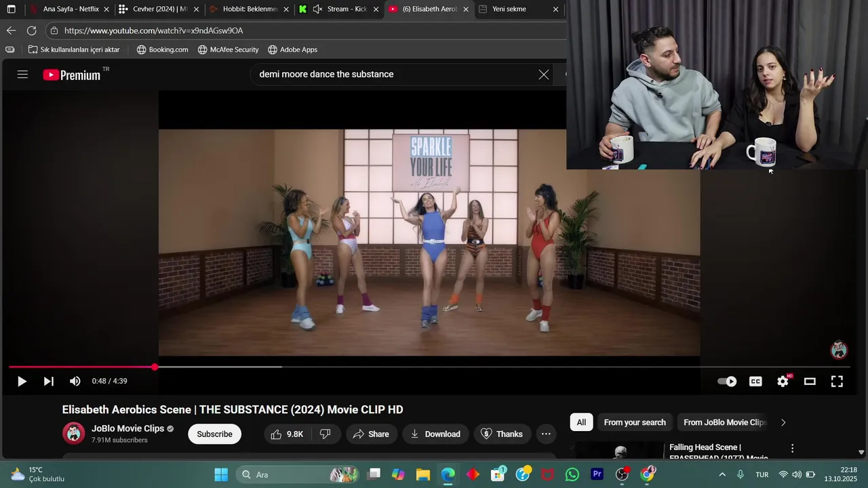
Task: Open Task View from the taskbar
Action: [x=374, y=474]
